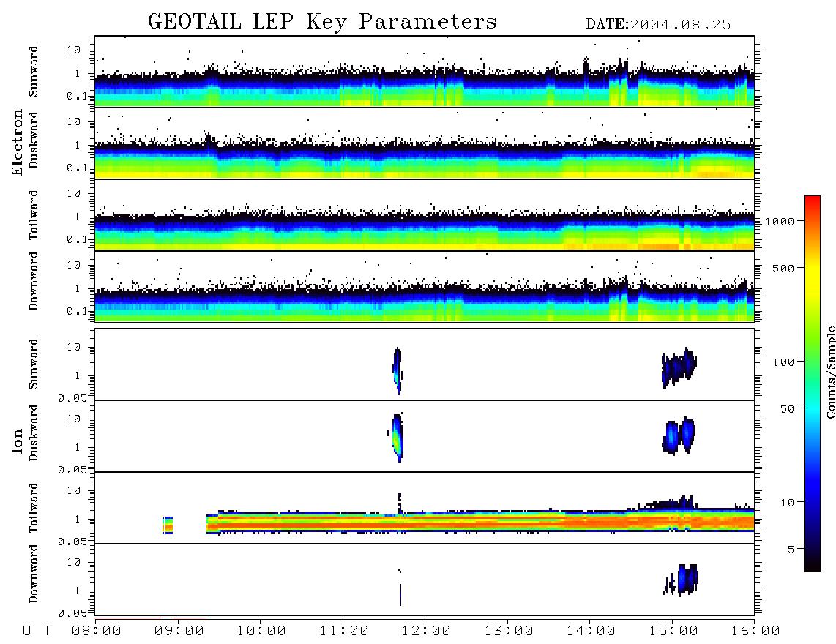Click the "0.05" tick of Ion Dawnward panel
Viewport: 836px width, 644px height.
72,613
